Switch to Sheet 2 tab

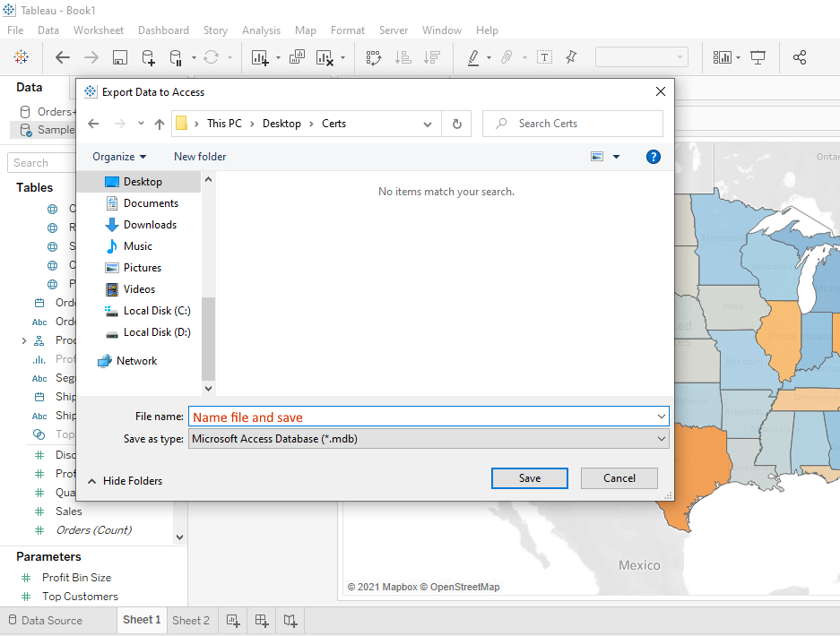191,621
